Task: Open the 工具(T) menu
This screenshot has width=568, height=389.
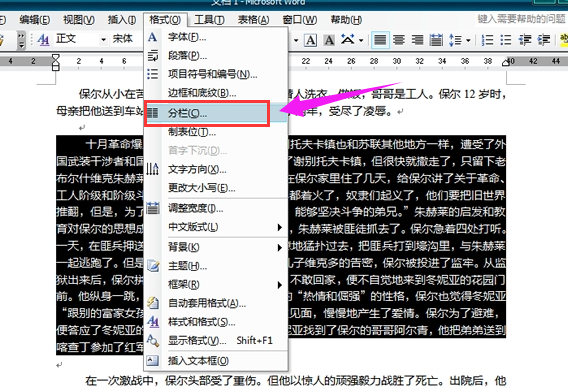Action: pos(209,20)
